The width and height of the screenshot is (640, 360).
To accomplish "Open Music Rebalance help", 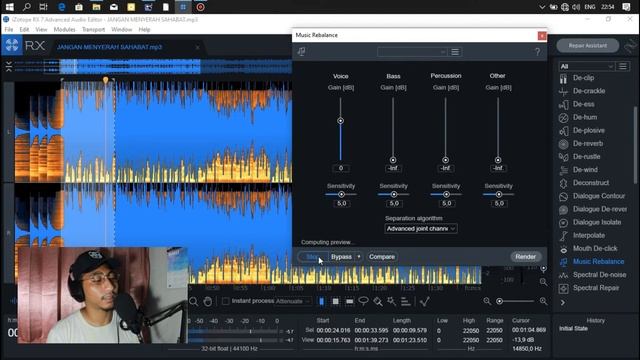I will [537, 52].
